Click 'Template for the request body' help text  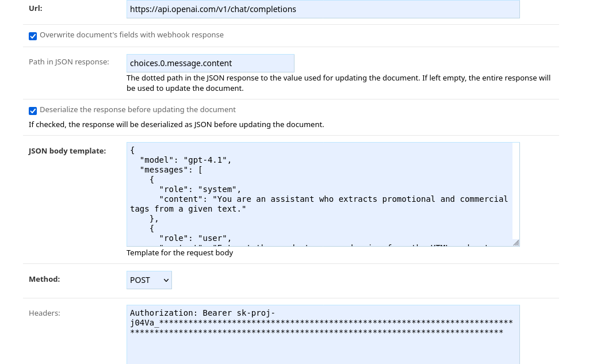pos(179,253)
